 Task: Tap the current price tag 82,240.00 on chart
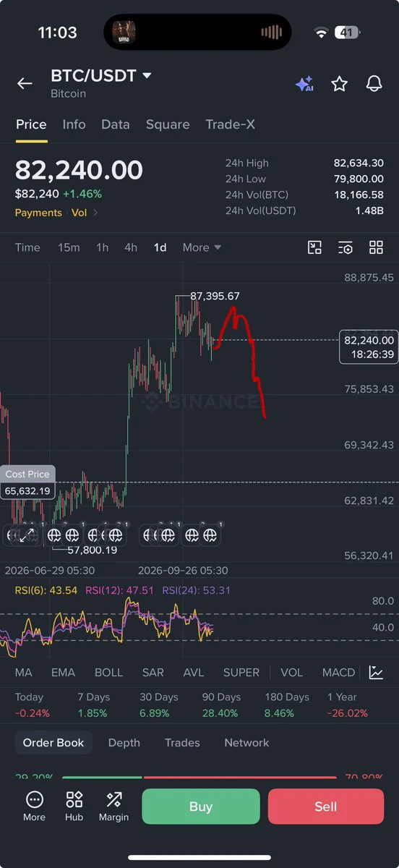[369, 346]
